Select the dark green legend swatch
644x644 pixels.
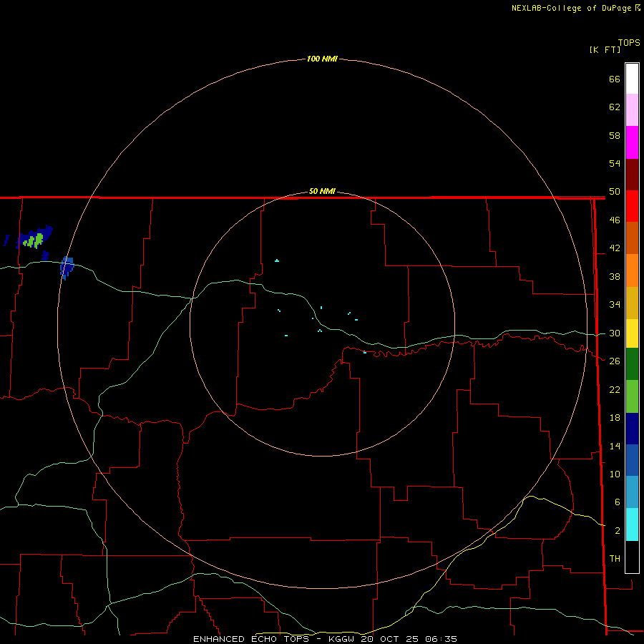(632, 364)
